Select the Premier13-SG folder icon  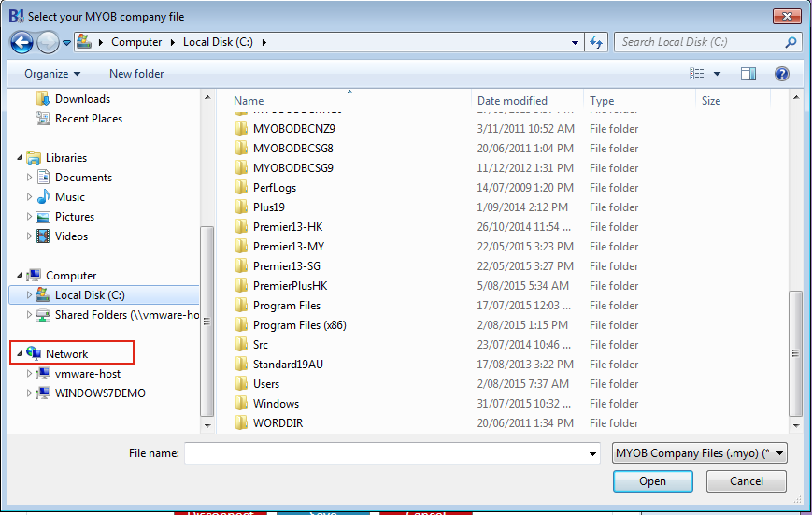(x=241, y=266)
